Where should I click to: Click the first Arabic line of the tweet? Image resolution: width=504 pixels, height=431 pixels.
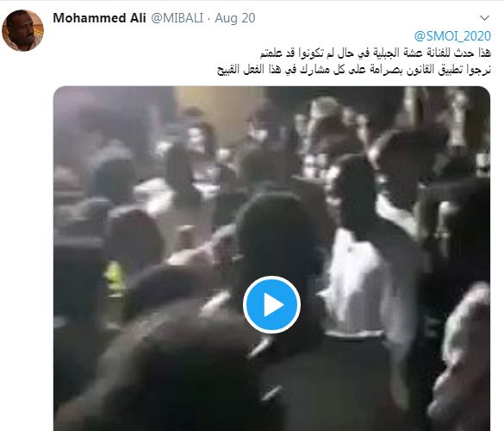click(376, 53)
